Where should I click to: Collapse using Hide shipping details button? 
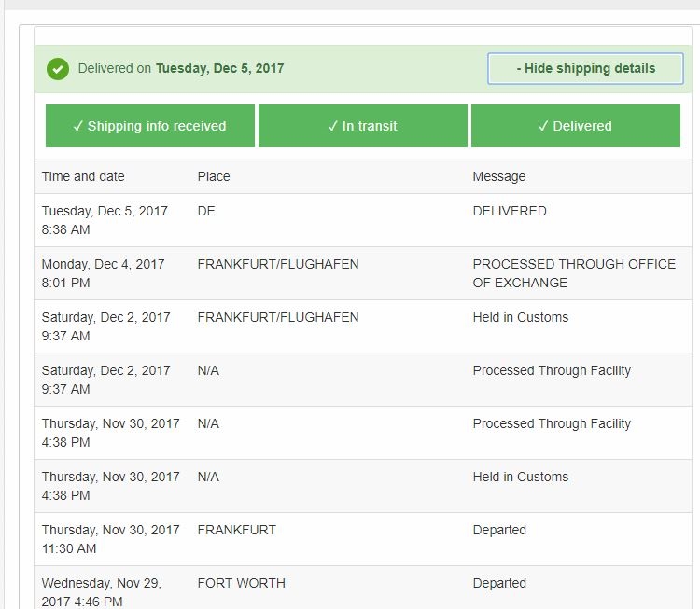585,68
